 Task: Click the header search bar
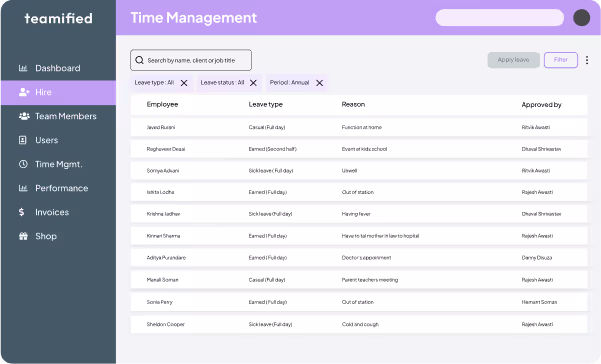pos(499,18)
